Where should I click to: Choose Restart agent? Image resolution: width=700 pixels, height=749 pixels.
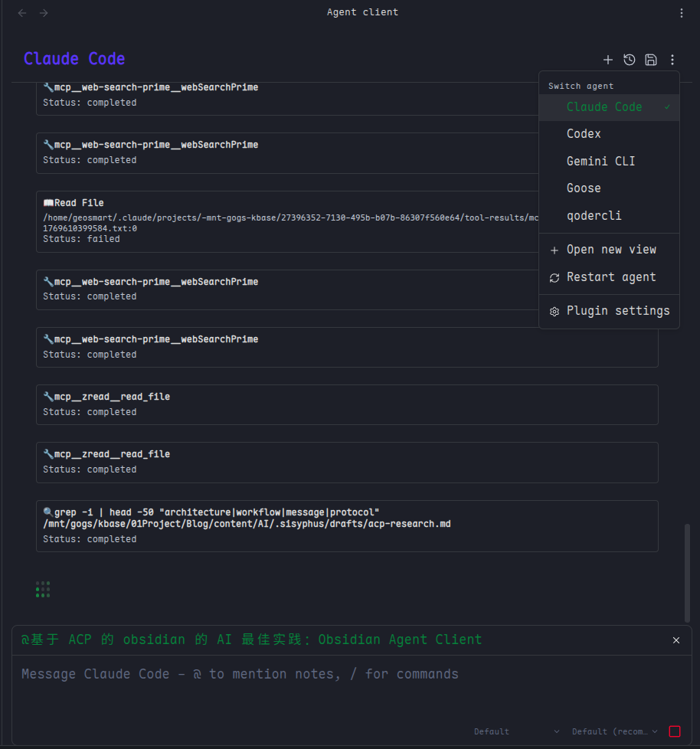(609, 277)
